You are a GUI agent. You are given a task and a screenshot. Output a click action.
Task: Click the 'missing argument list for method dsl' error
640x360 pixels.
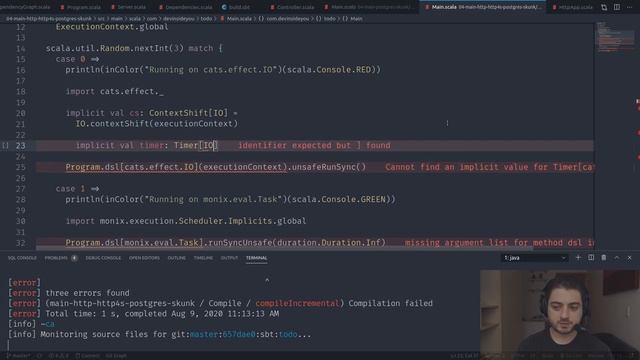(499, 243)
